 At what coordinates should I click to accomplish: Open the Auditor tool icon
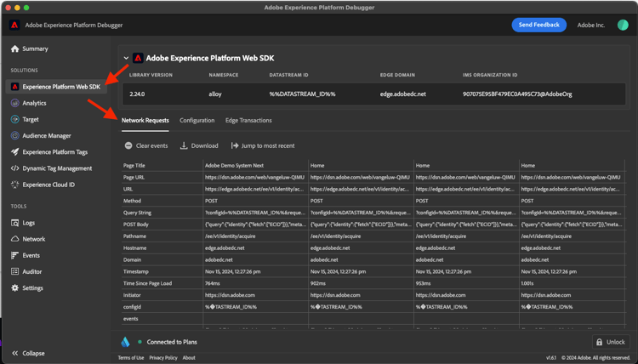click(15, 271)
